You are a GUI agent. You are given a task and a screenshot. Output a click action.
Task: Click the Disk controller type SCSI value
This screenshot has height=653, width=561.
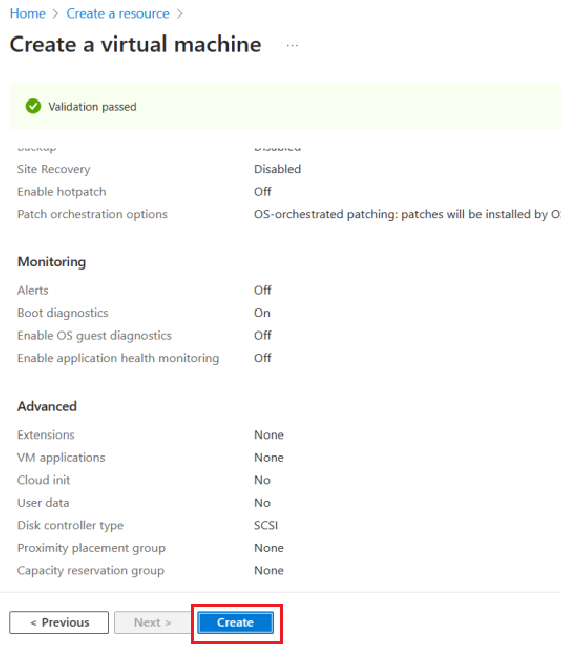[266, 525]
